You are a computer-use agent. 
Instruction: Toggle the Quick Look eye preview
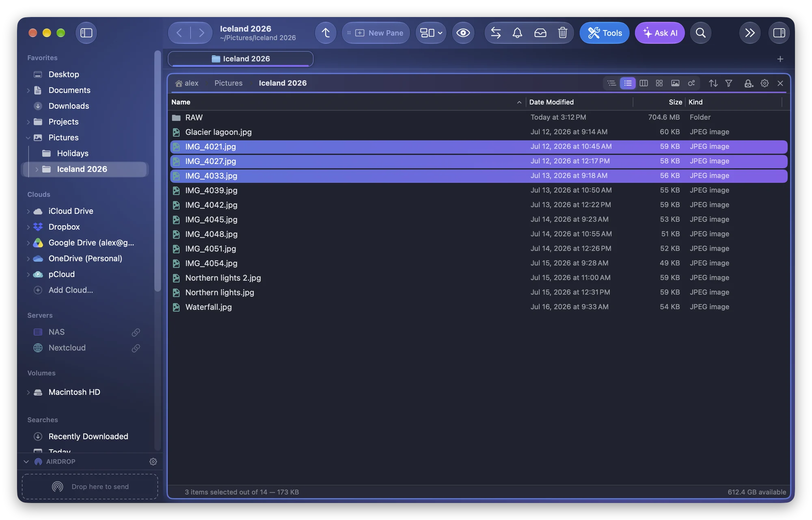(x=463, y=33)
